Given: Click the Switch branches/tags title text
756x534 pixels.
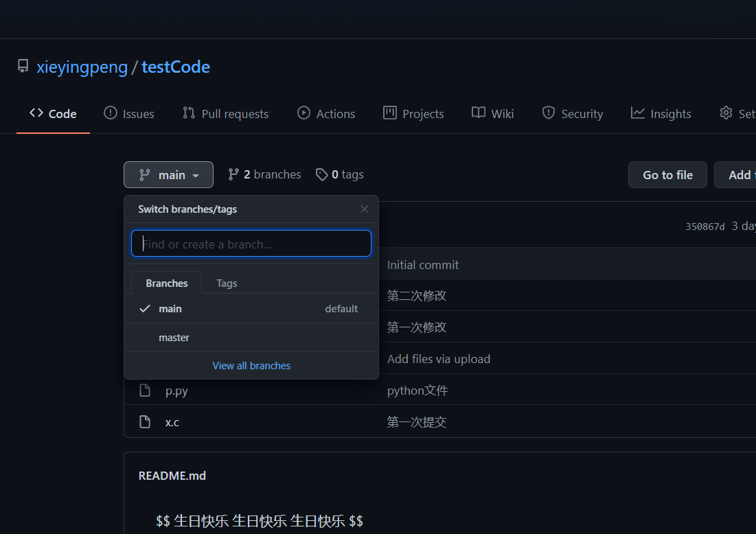Looking at the screenshot, I should click(x=187, y=209).
